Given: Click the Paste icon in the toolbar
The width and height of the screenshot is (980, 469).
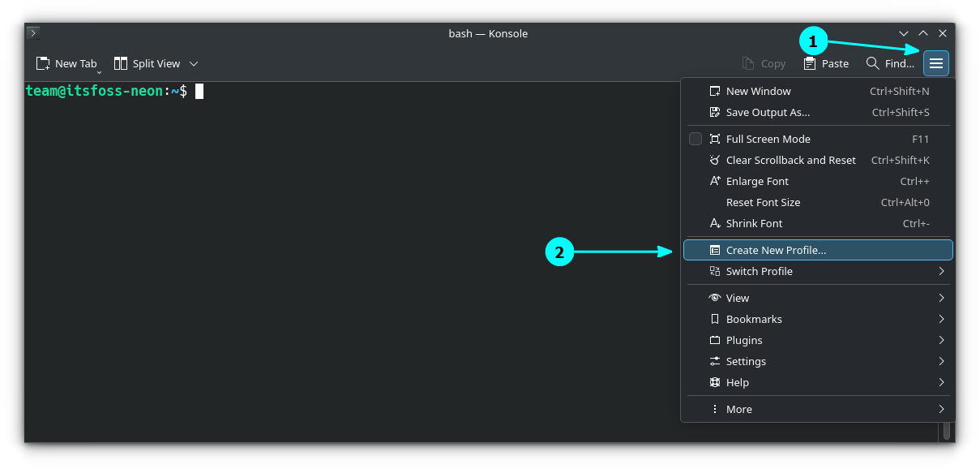Looking at the screenshot, I should click(826, 62).
